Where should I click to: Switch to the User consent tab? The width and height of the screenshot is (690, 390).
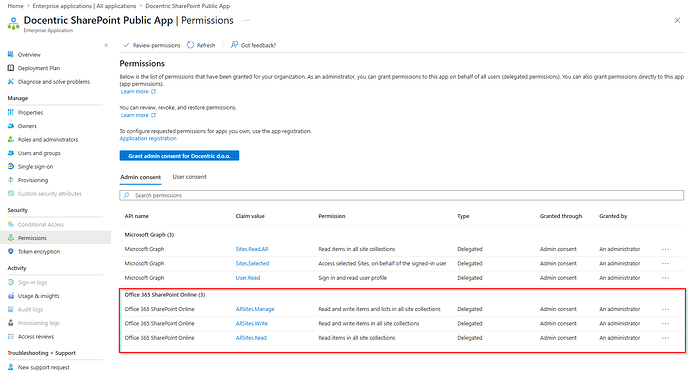point(189,177)
